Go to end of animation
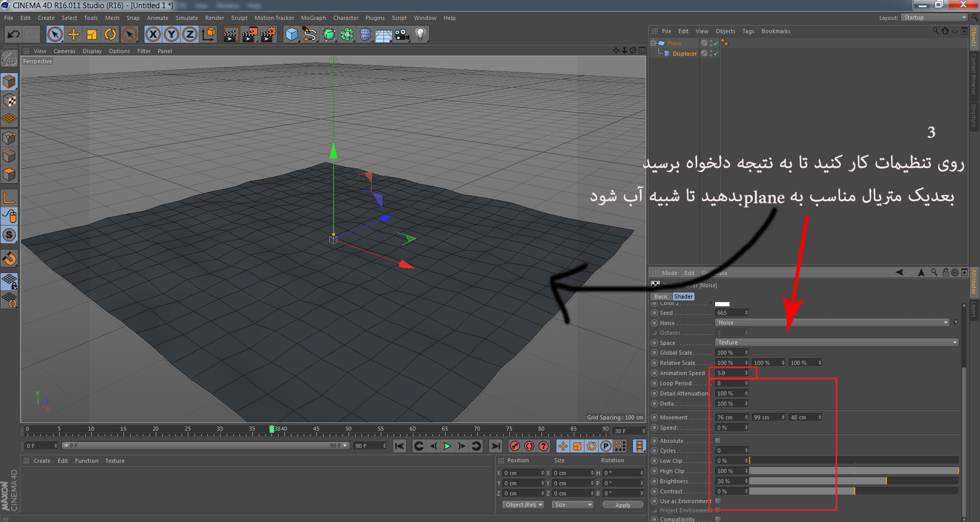This screenshot has height=522, width=980. point(496,446)
